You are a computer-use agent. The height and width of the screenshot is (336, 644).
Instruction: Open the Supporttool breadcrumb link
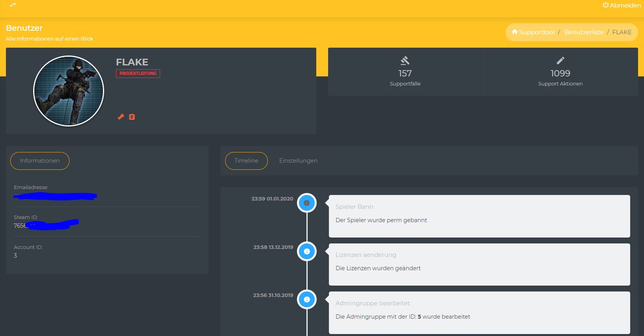click(x=537, y=32)
